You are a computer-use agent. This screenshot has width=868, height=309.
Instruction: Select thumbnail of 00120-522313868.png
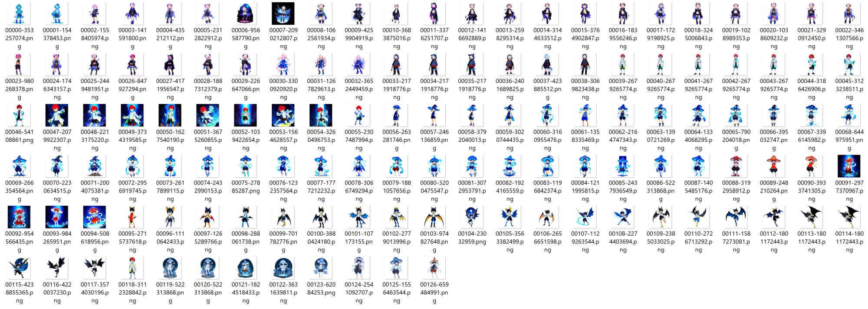(208, 268)
